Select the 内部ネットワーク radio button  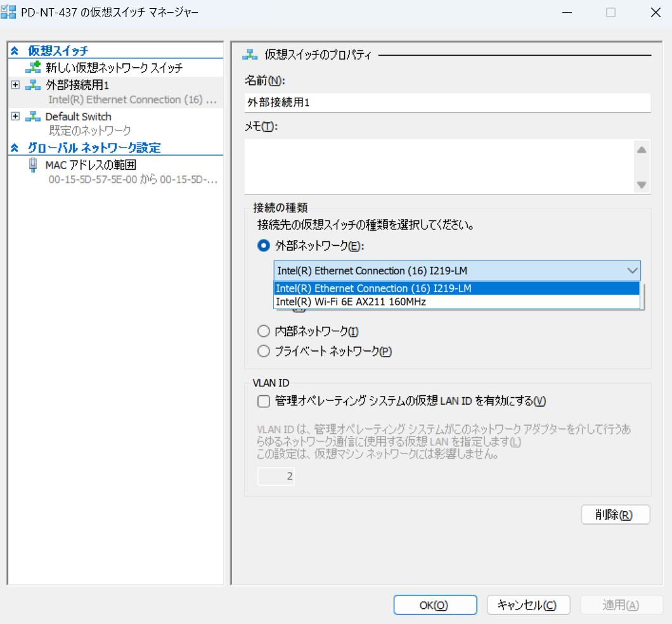click(x=263, y=330)
